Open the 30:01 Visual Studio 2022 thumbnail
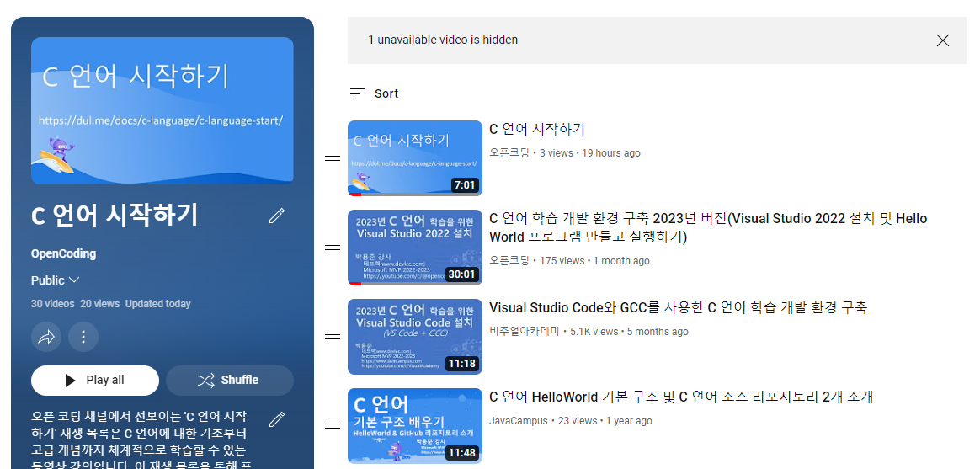 tap(414, 248)
